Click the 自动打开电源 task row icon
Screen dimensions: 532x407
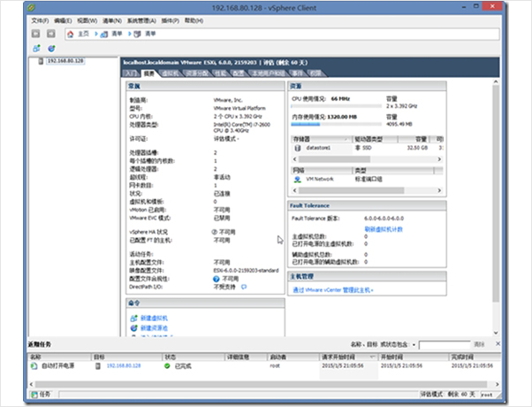point(34,366)
